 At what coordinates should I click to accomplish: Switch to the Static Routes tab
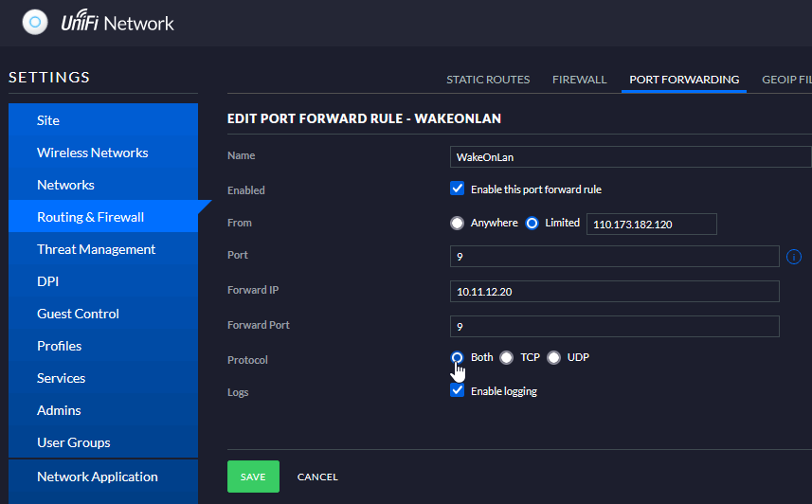point(488,80)
